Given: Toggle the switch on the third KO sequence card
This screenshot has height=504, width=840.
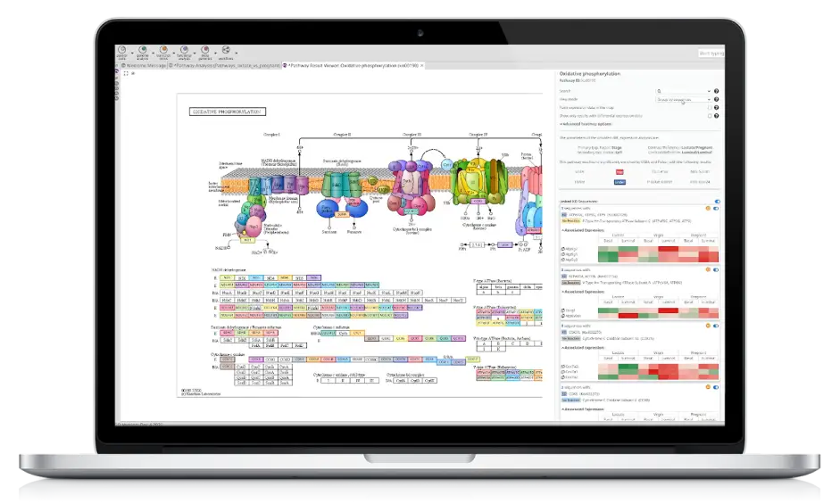Looking at the screenshot, I should pyautogui.click(x=716, y=326).
